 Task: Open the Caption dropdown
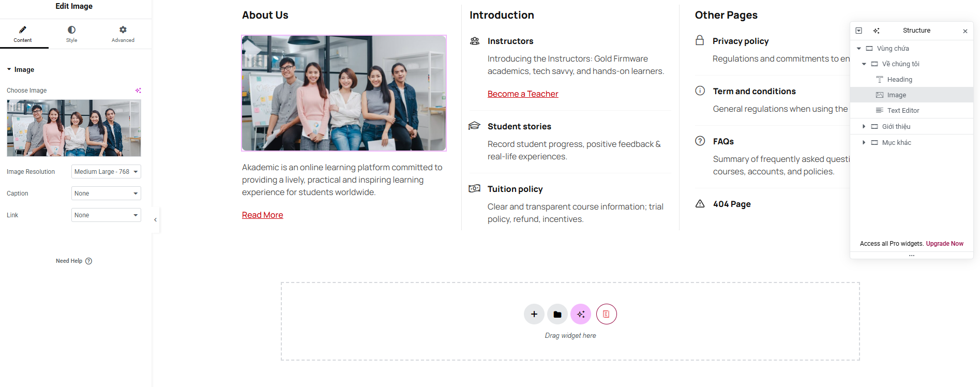(106, 193)
